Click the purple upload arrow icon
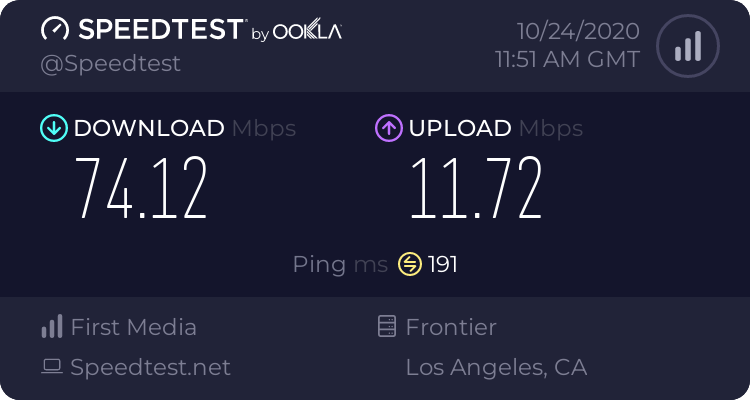 click(x=388, y=128)
